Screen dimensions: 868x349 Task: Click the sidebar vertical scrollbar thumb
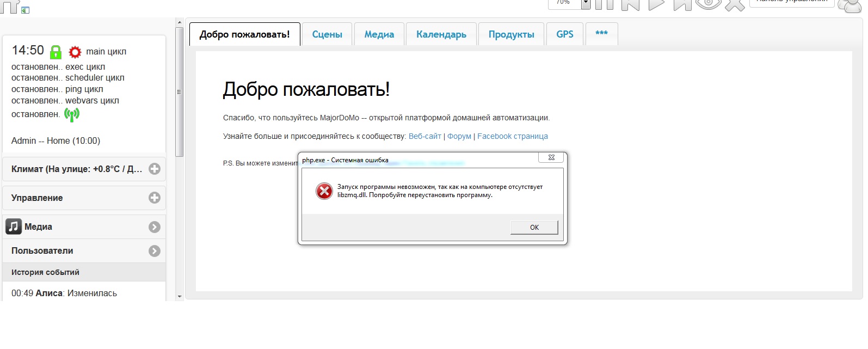point(180,92)
